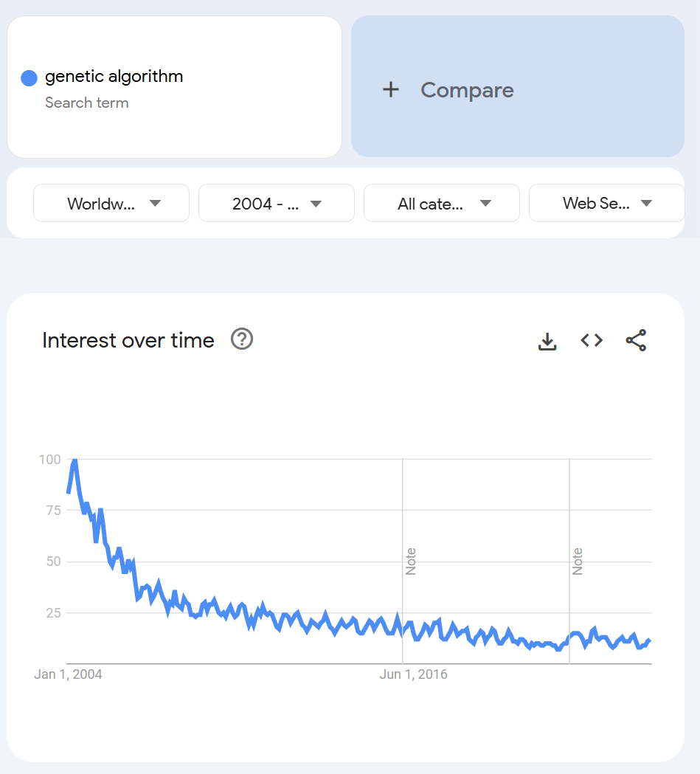Open the 2004 date range dropdown
700x774 pixels.
pos(277,204)
